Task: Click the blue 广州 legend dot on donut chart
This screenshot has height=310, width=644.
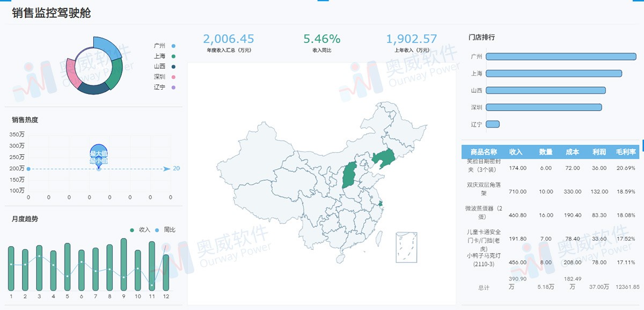Action: click(173, 46)
